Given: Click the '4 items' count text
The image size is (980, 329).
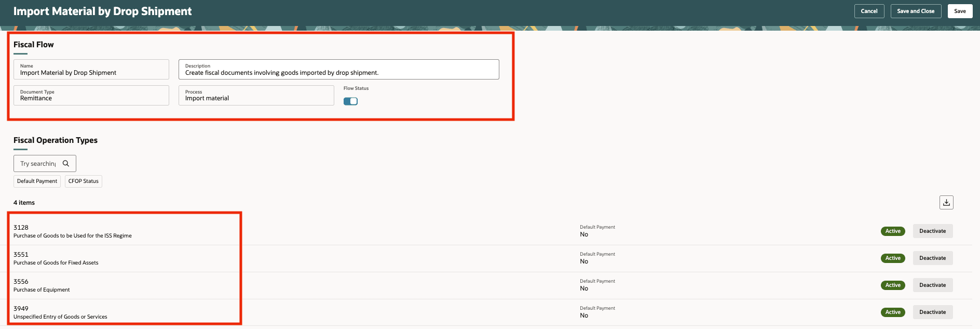Looking at the screenshot, I should pos(24,203).
